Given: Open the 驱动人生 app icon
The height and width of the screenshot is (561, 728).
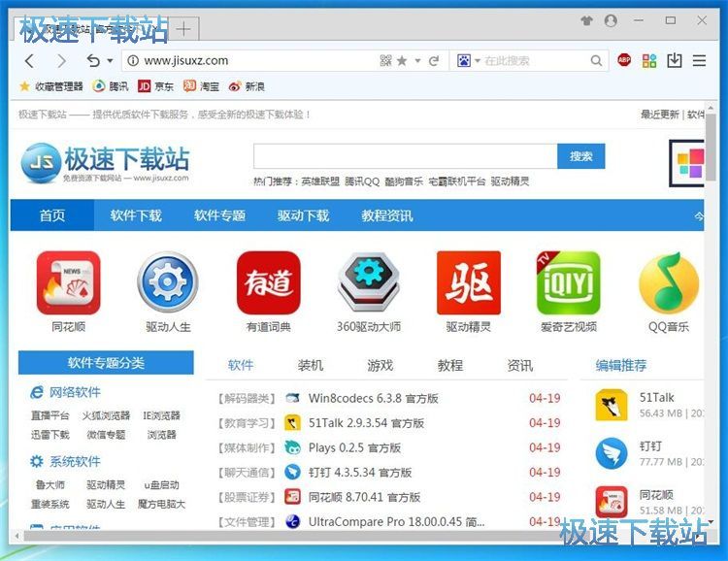Looking at the screenshot, I should click(168, 282).
